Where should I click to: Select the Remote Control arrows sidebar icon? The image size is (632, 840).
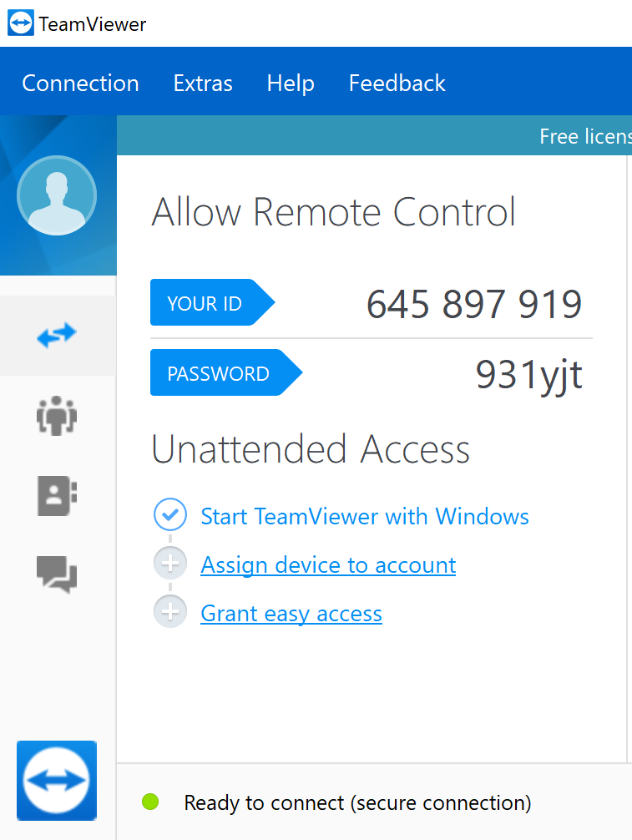tap(57, 336)
